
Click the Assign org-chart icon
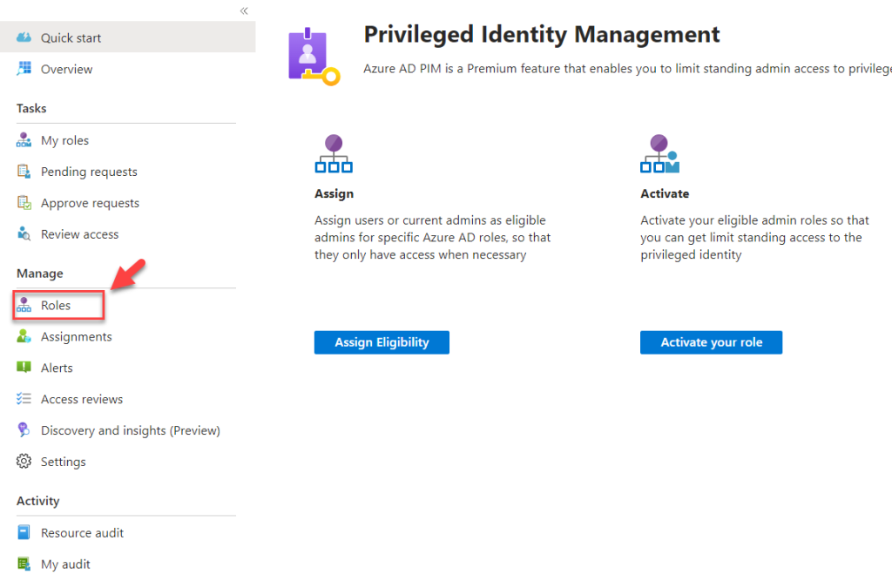pos(334,153)
